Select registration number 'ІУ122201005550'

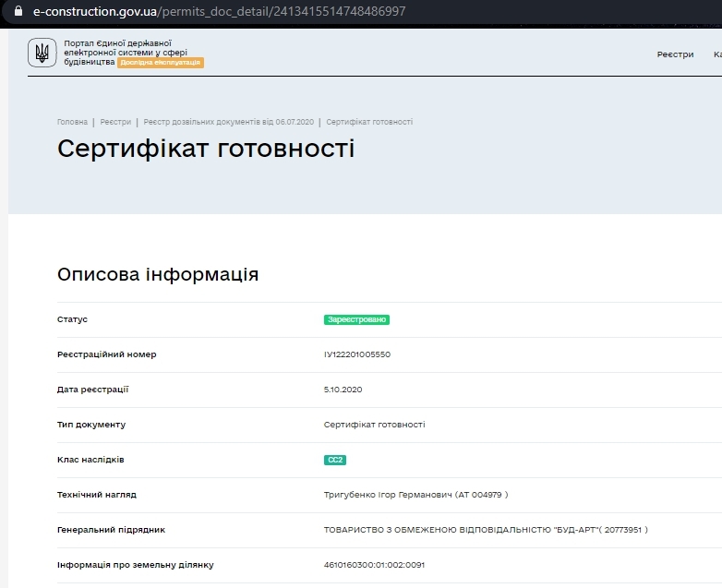click(x=357, y=354)
